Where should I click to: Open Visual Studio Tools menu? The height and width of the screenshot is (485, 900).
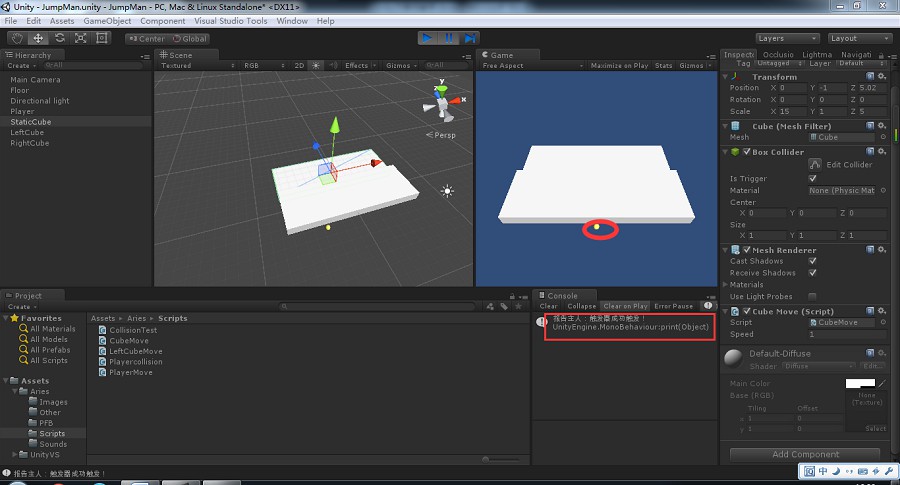click(230, 21)
